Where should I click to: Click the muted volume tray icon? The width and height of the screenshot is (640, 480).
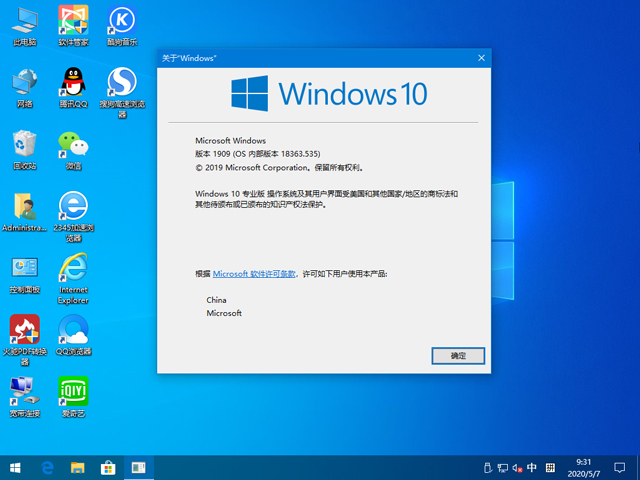pyautogui.click(x=517, y=468)
